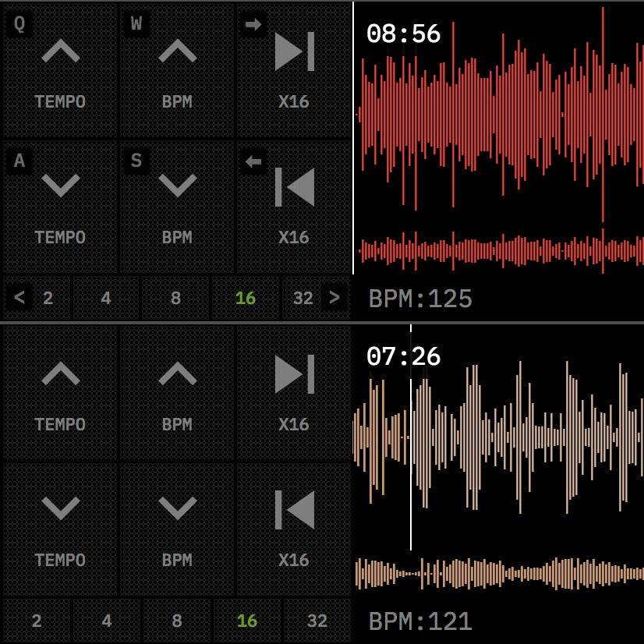644x644 pixels.
Task: Click the tan main waveform of bottom deck
Action: 498,437
